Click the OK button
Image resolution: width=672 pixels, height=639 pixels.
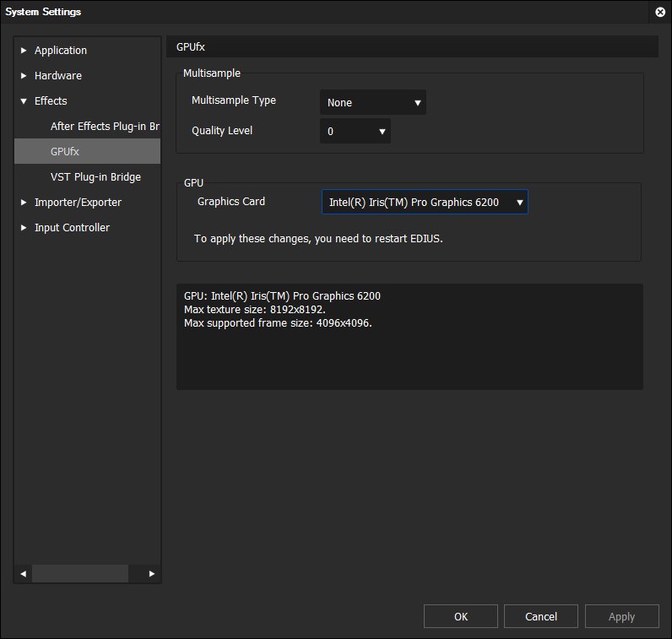461,616
